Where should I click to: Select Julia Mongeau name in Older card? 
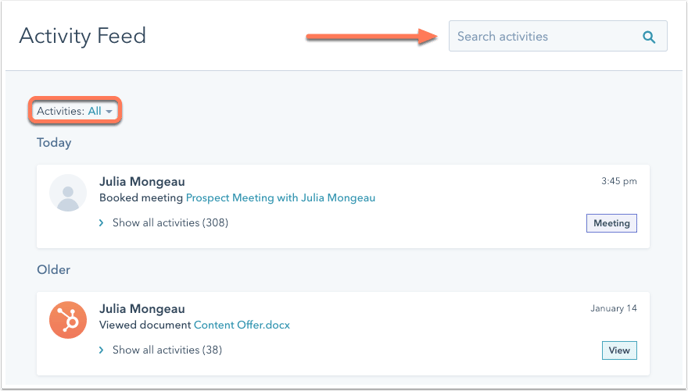pos(142,309)
